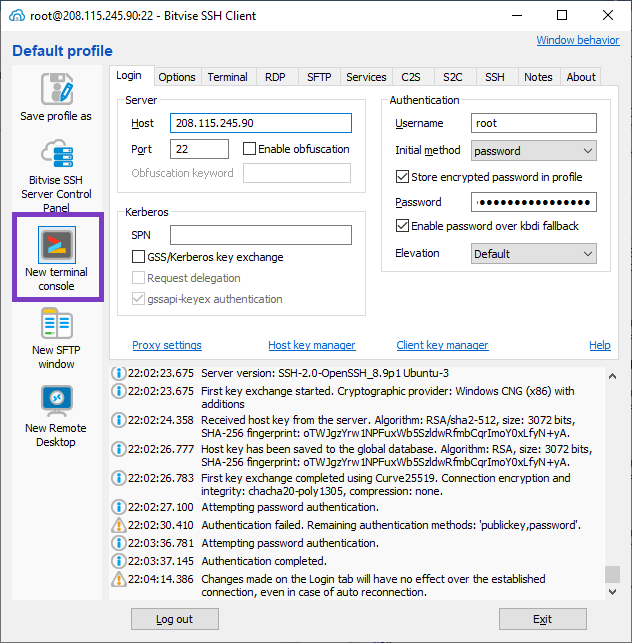Switch to the C2S tab

pyautogui.click(x=411, y=77)
